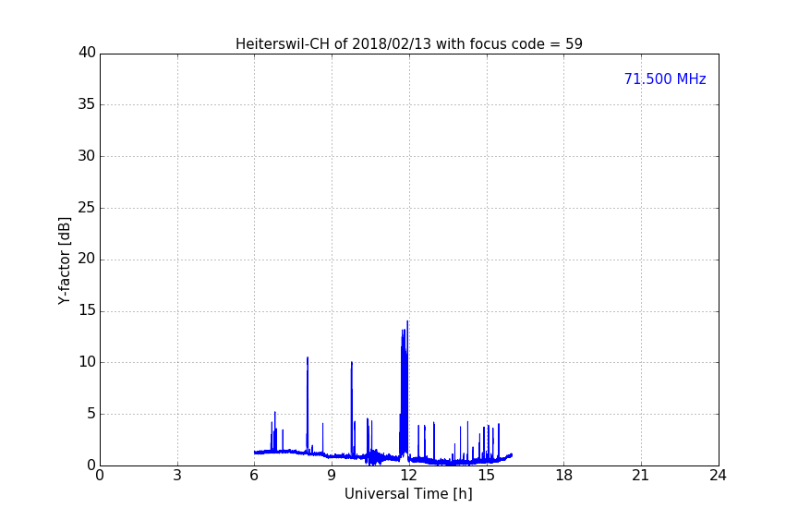
Task: Click the y-axis tick label '25'
Action: click(x=87, y=208)
